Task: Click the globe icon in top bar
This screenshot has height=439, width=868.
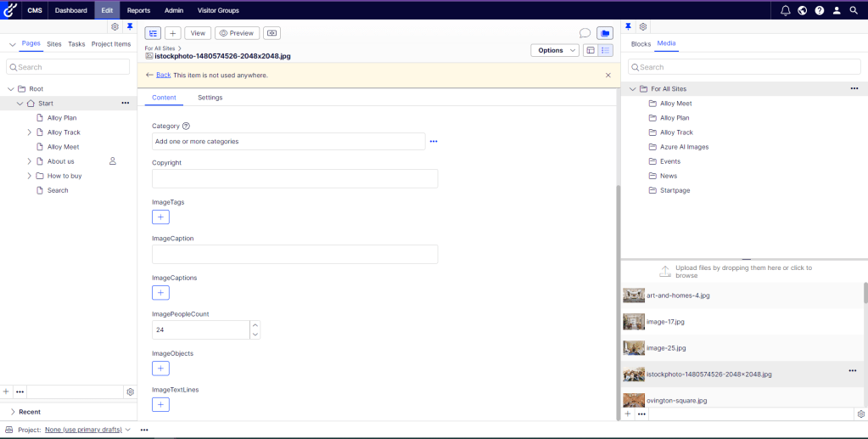Action: (802, 10)
